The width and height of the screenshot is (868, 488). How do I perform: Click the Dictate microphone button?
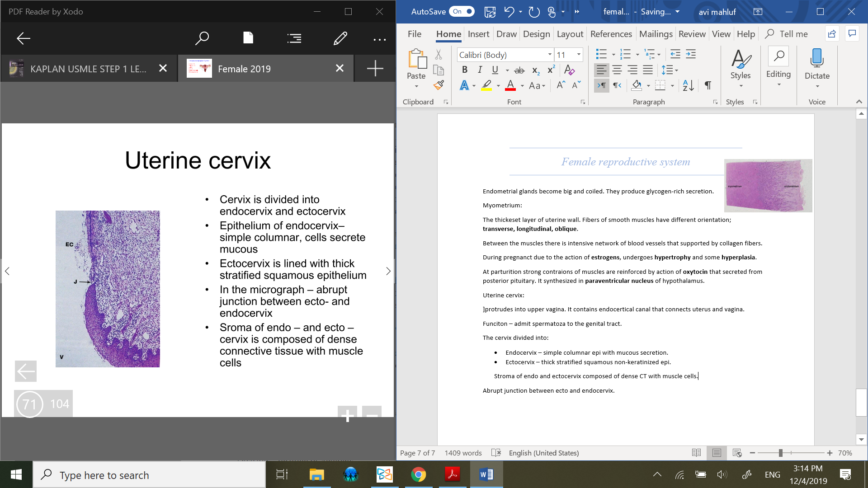point(817,59)
